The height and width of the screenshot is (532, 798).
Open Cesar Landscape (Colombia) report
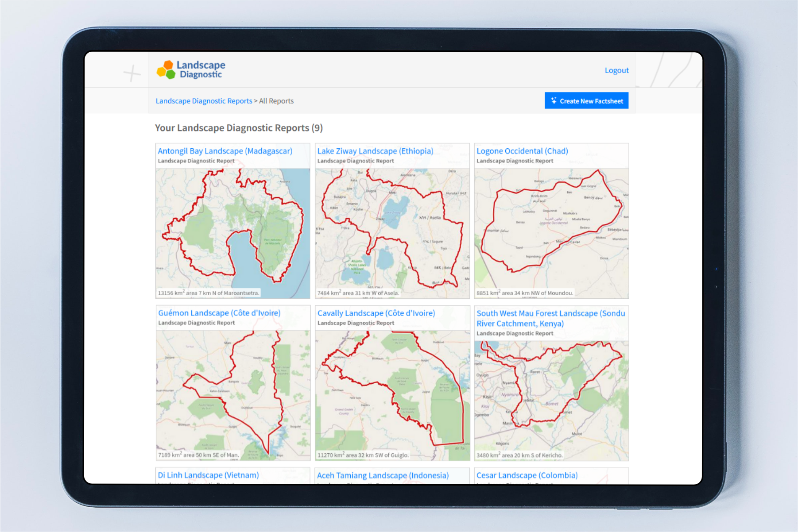tap(527, 475)
